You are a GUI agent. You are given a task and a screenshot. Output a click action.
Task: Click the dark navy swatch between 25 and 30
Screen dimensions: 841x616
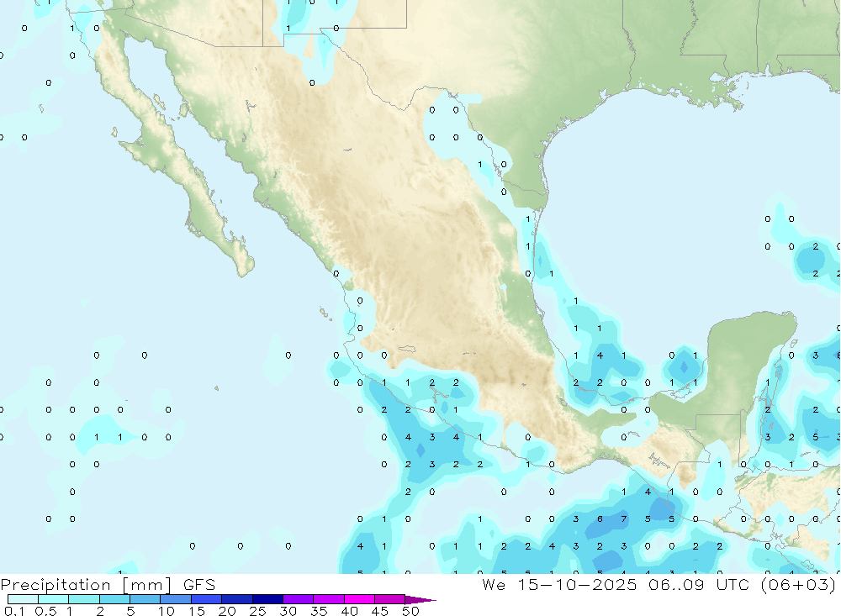267,599
